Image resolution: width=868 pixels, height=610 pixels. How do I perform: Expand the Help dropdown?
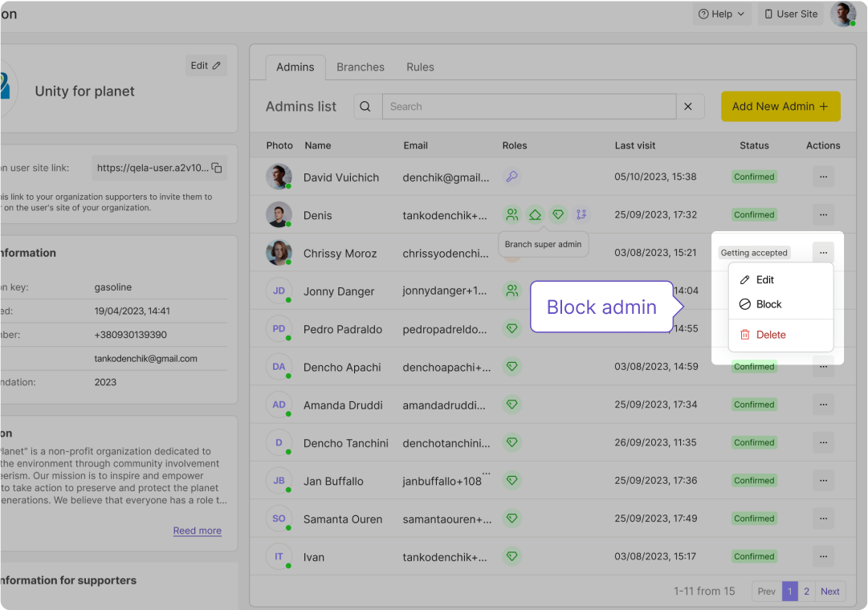(x=721, y=14)
